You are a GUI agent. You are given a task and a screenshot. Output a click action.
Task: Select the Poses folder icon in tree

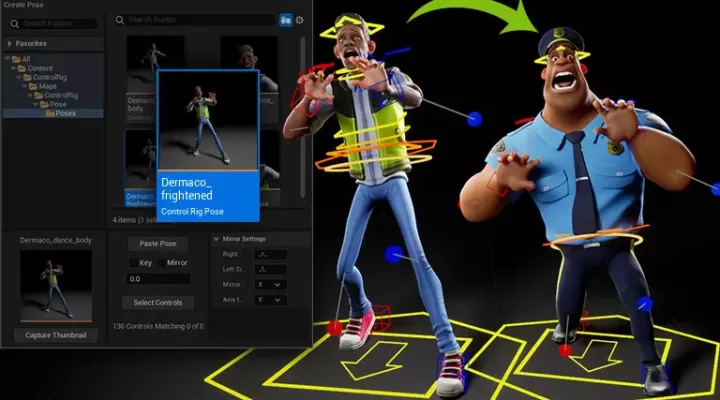click(x=49, y=113)
